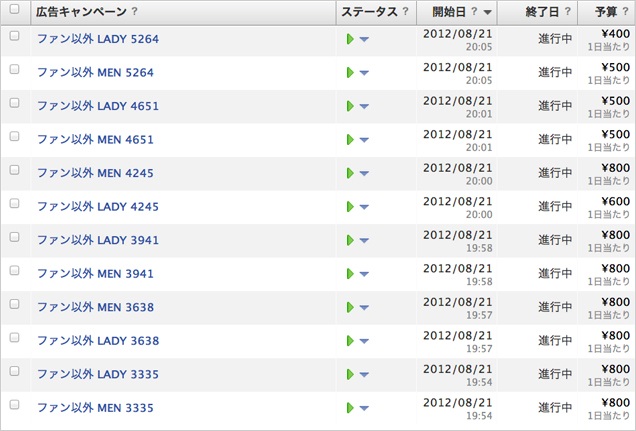636x431 pixels.
Task: Check the box for ファン以外 LADY 3335
Action: pos(15,371)
